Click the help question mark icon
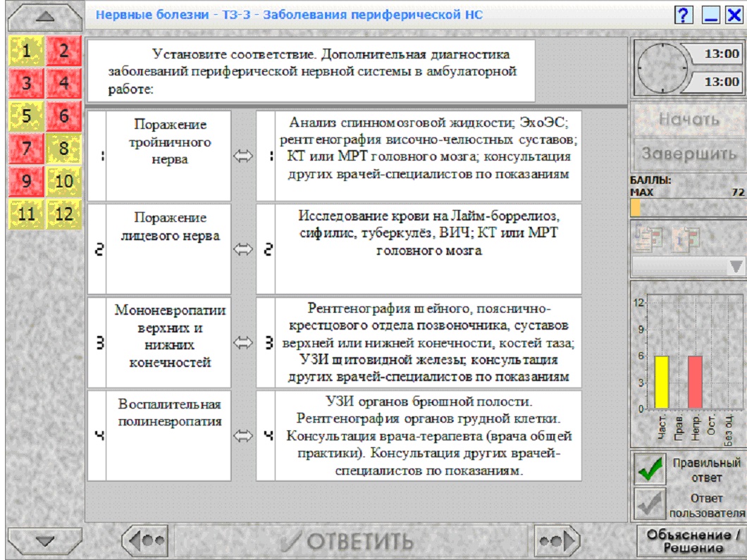 point(683,15)
